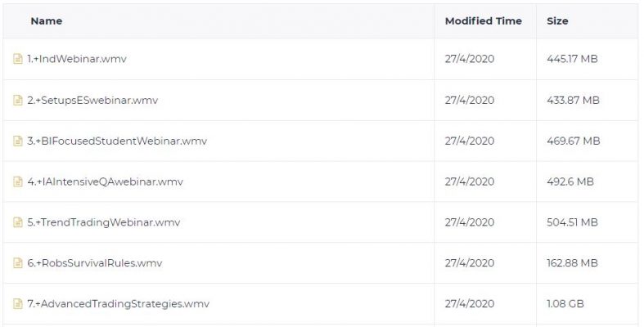Image resolution: width=644 pixels, height=327 pixels.
Task: Click the 1.08 GB size cell
Action: point(565,304)
